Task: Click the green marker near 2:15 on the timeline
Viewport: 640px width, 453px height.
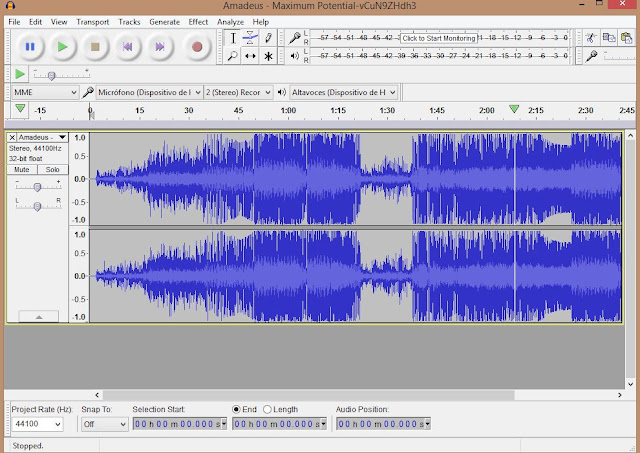Action: pos(514,109)
